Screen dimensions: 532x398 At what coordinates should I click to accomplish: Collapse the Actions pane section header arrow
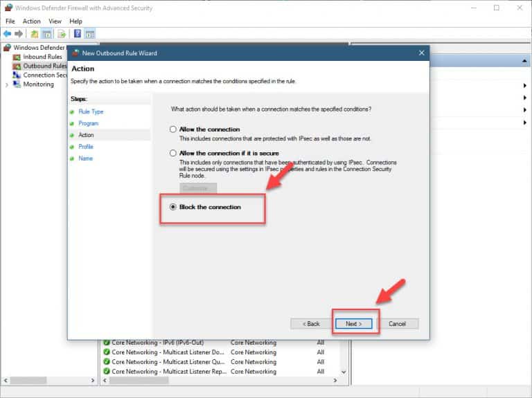(524, 62)
